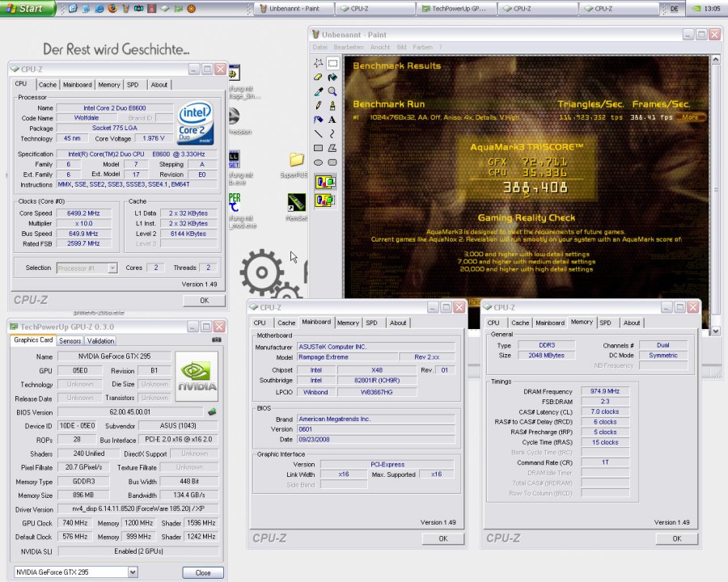The width and height of the screenshot is (728, 582).
Task: Select the Text tool in Paint
Action: pyautogui.click(x=332, y=120)
